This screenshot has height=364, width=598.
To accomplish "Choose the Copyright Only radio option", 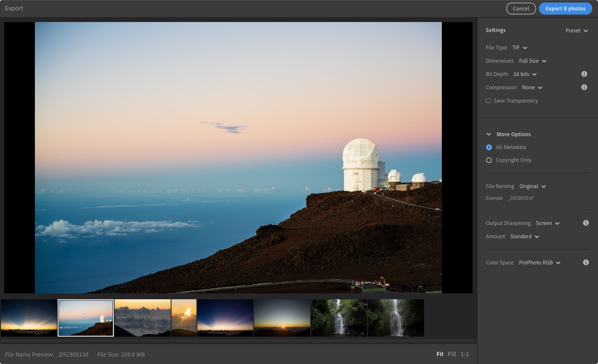I will [x=489, y=160].
